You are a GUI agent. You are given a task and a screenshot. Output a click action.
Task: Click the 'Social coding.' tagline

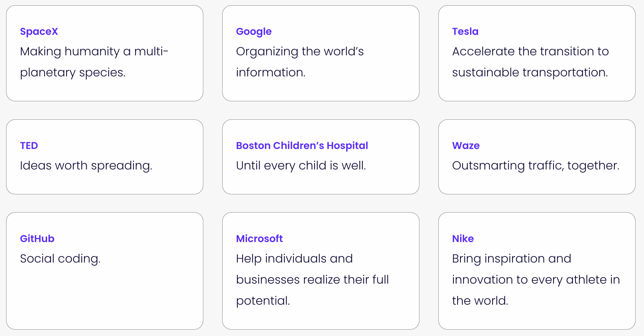(x=60, y=259)
